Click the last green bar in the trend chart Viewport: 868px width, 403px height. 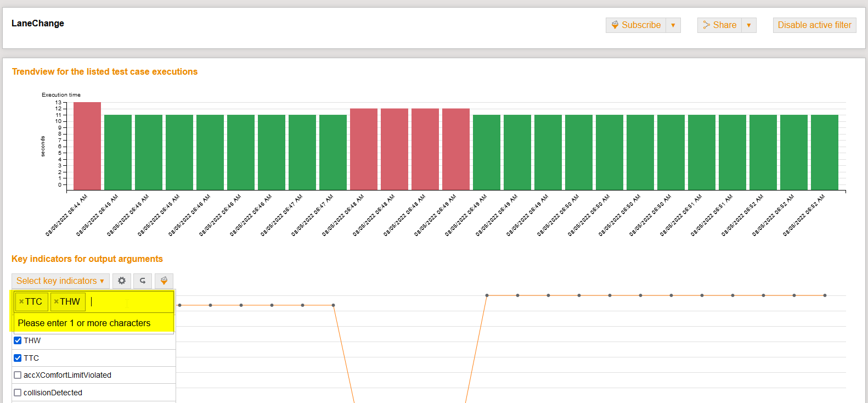pyautogui.click(x=824, y=152)
